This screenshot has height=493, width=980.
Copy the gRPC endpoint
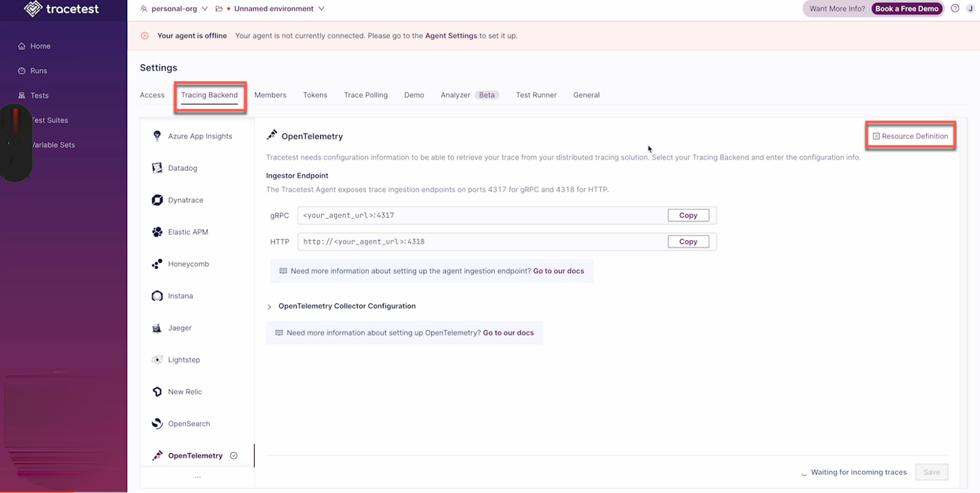pos(688,215)
